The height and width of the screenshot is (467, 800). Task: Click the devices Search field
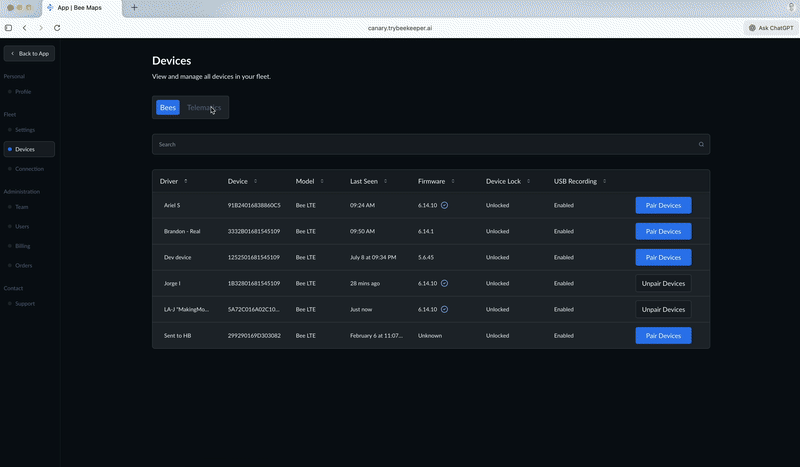click(x=420, y=144)
